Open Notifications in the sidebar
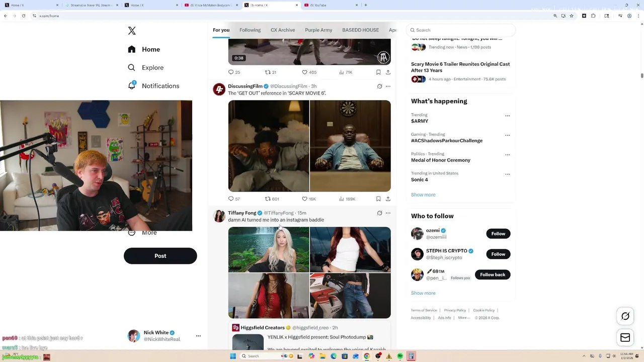This screenshot has height=362, width=644. [x=153, y=86]
